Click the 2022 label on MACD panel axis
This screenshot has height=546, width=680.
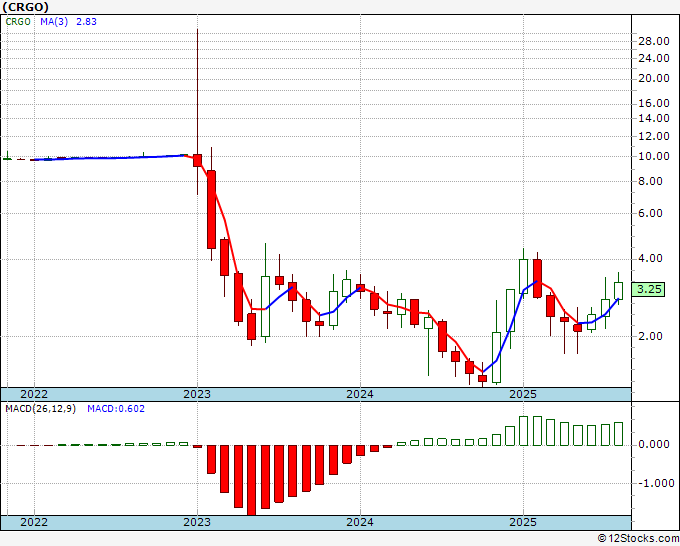click(34, 522)
